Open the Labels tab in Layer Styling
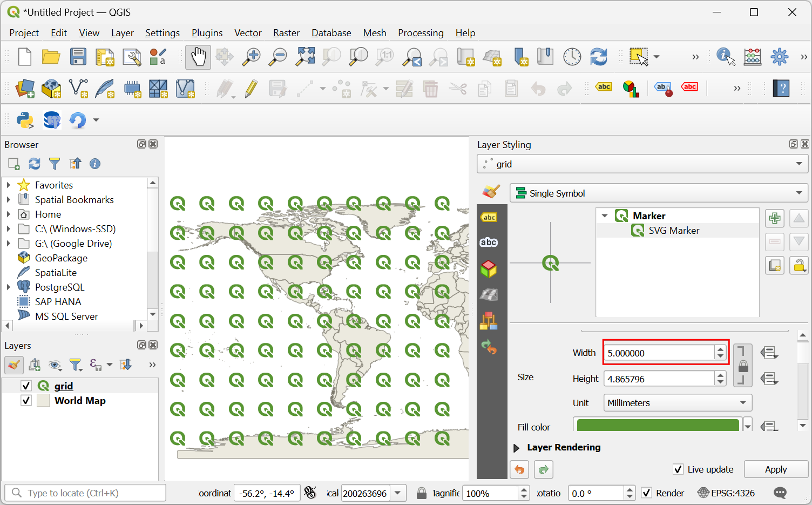This screenshot has height=505, width=812. click(489, 217)
